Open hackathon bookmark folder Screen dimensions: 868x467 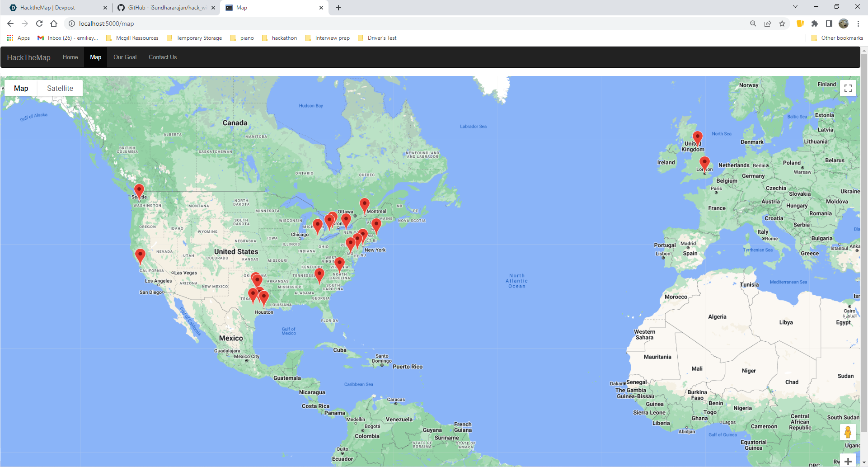(x=280, y=38)
